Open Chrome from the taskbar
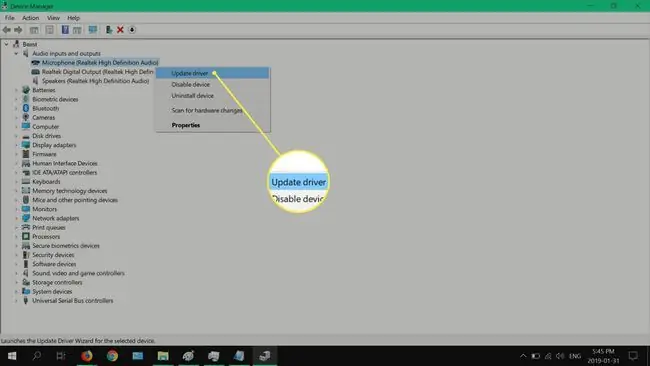Screen dimensions: 650x366 pyautogui.click(x=112, y=356)
